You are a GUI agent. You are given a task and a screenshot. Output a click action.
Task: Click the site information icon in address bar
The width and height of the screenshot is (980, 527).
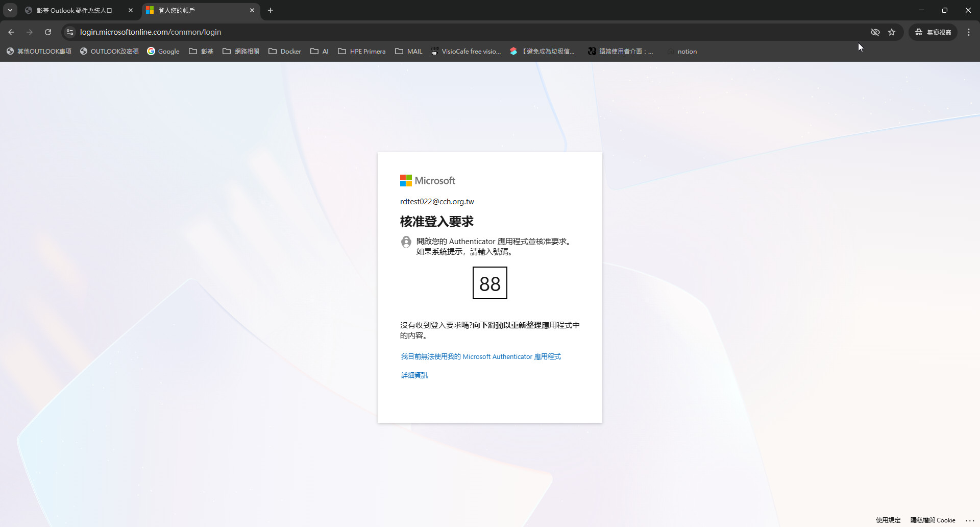pyautogui.click(x=70, y=32)
